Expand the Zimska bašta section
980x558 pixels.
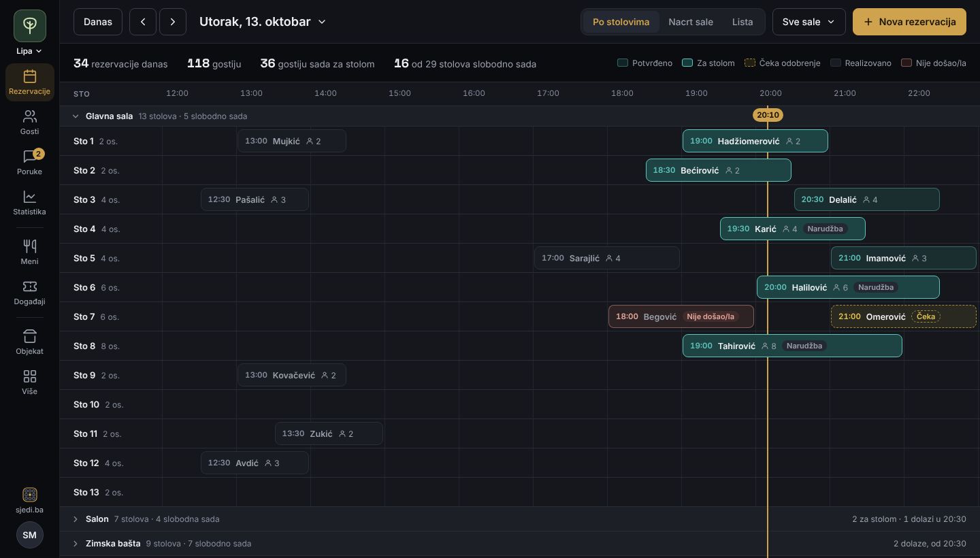coord(76,544)
